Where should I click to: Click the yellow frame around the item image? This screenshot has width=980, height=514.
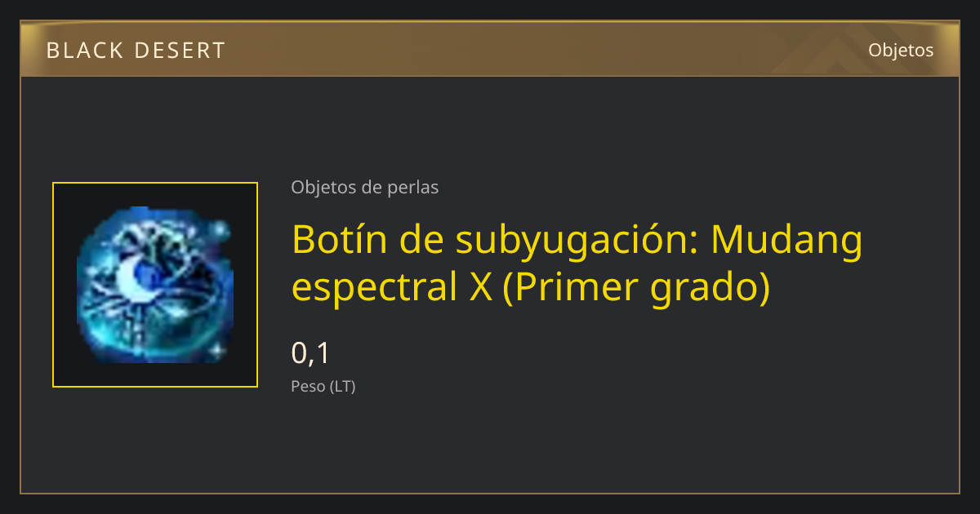click(155, 285)
